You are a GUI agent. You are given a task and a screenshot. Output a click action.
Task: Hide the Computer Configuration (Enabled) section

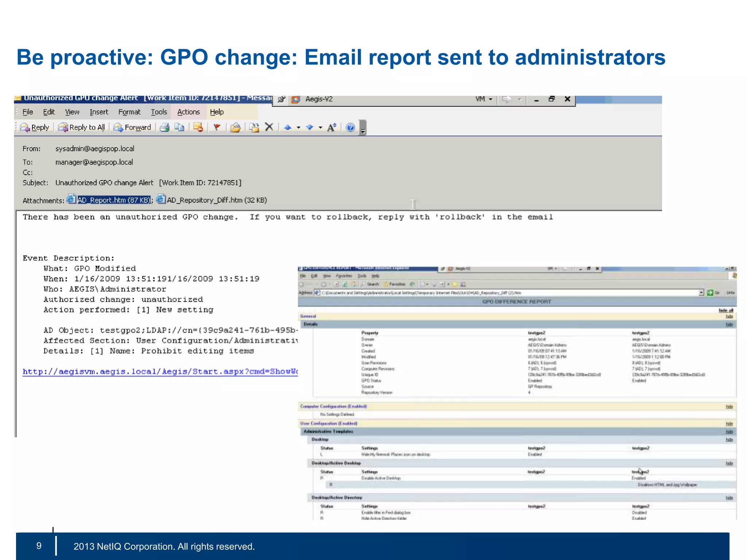(729, 407)
